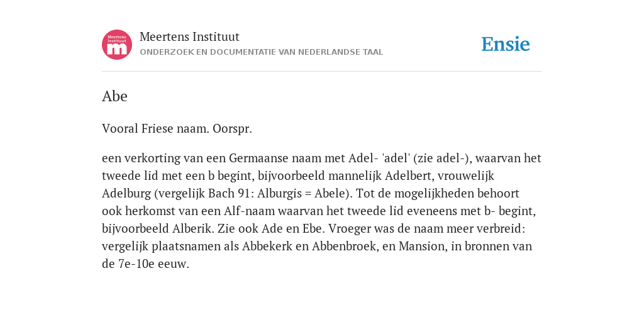Click the subtitle about Nederlandse taal
This screenshot has height=322, width=644.
click(x=261, y=52)
